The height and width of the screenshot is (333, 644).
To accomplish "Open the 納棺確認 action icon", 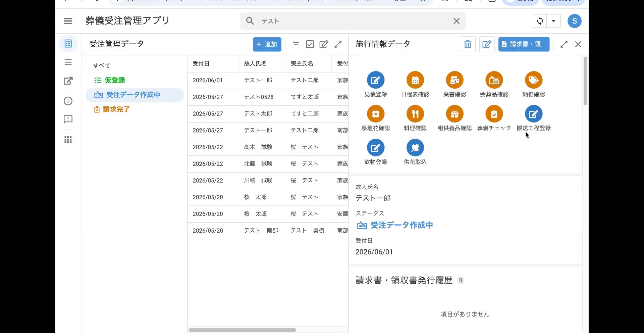I will pos(534,80).
